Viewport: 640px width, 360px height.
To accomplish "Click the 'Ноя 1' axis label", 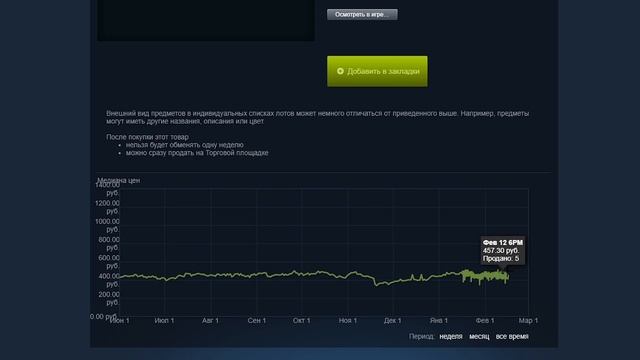I will click(348, 320).
